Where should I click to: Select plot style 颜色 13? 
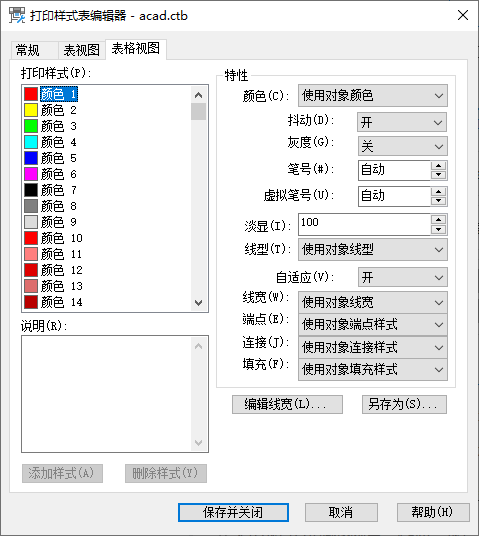(x=62, y=286)
